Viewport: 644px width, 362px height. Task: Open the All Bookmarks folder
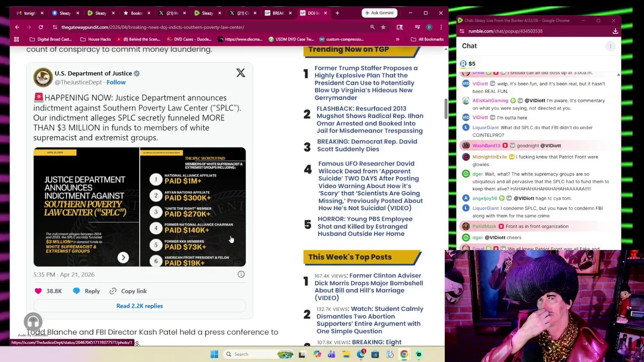(427, 39)
